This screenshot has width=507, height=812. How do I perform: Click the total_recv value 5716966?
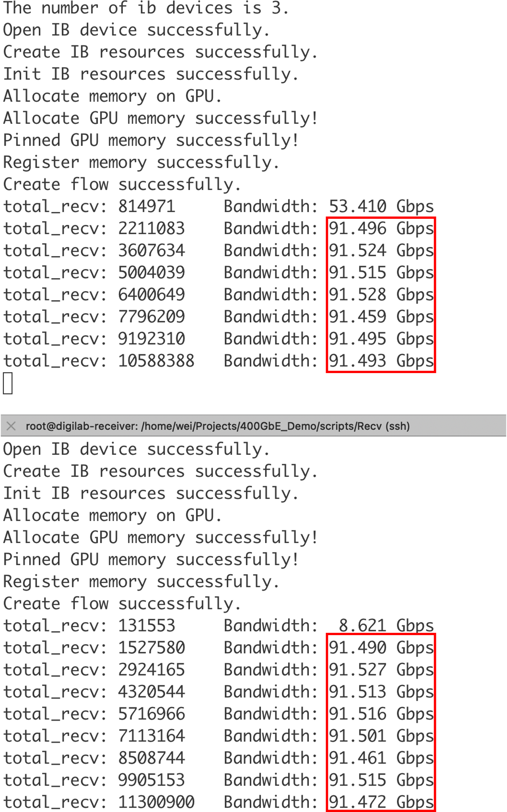(x=151, y=713)
